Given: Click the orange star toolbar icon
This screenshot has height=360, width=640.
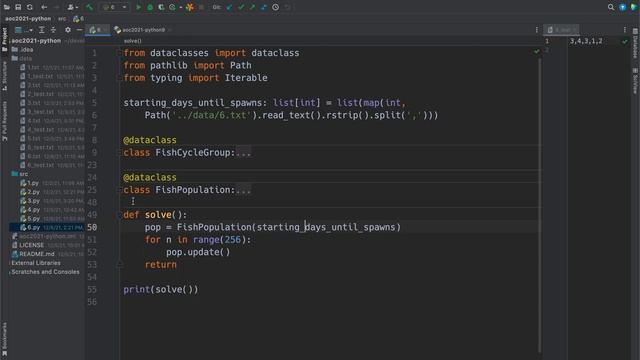Looking at the screenshot, I should click(190, 7).
